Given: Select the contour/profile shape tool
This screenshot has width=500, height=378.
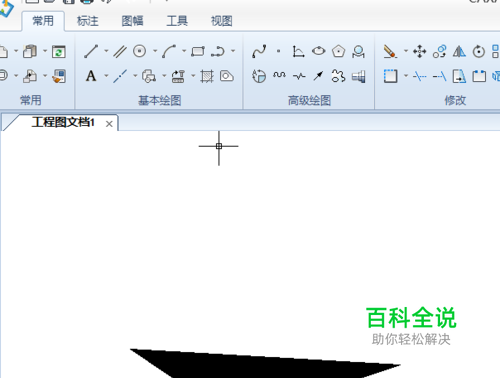Looking at the screenshot, I should click(227, 76).
